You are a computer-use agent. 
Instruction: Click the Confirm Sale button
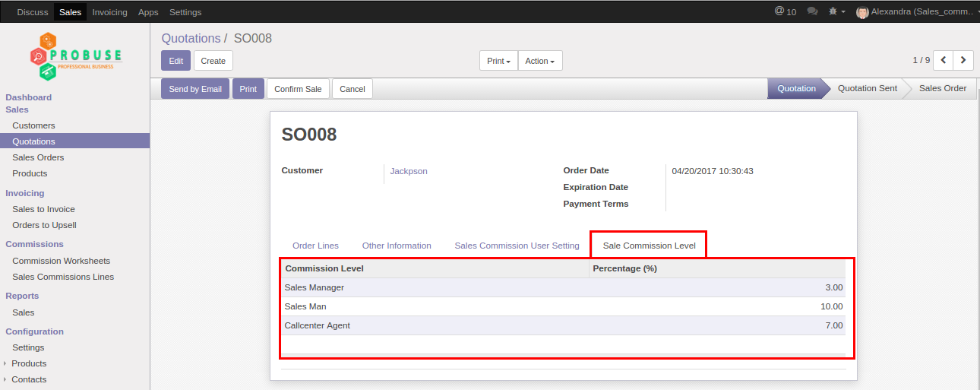[x=298, y=89]
